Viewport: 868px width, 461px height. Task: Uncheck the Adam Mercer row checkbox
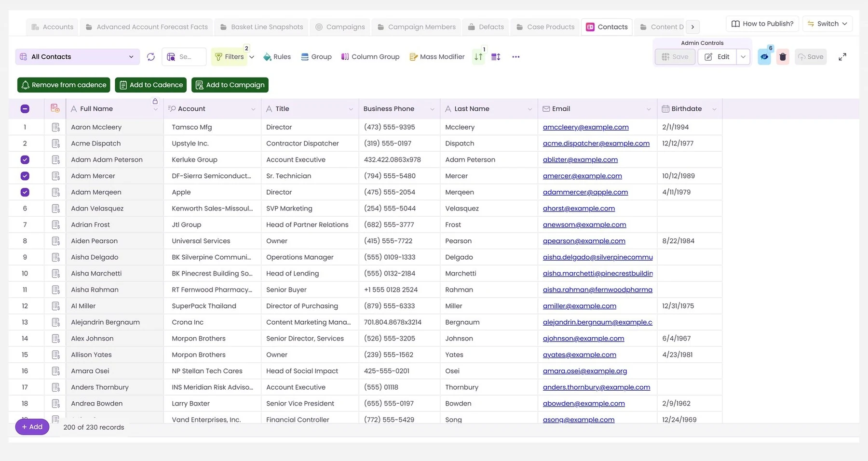(25, 176)
